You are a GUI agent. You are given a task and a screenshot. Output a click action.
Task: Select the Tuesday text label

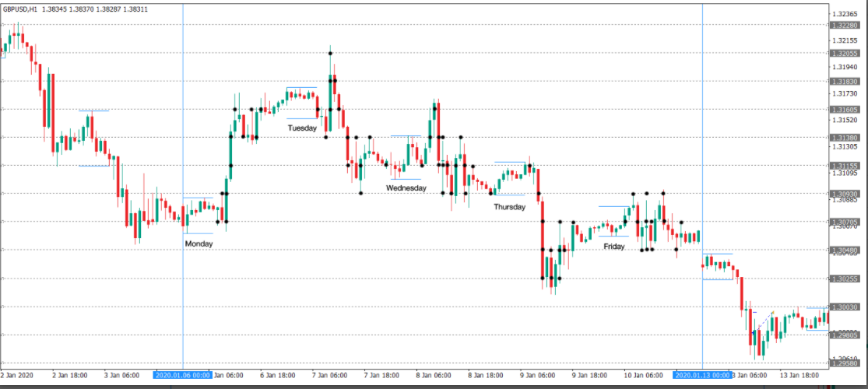302,128
